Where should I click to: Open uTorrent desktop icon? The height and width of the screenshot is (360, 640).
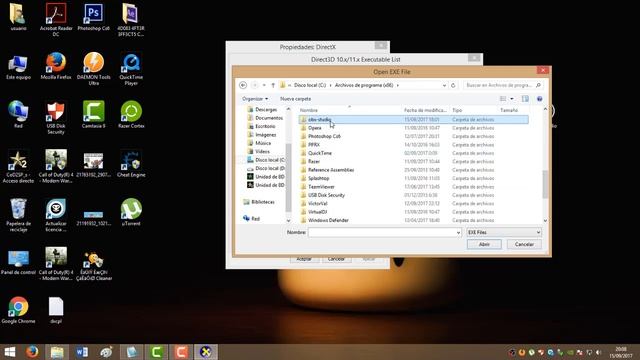tap(131, 212)
